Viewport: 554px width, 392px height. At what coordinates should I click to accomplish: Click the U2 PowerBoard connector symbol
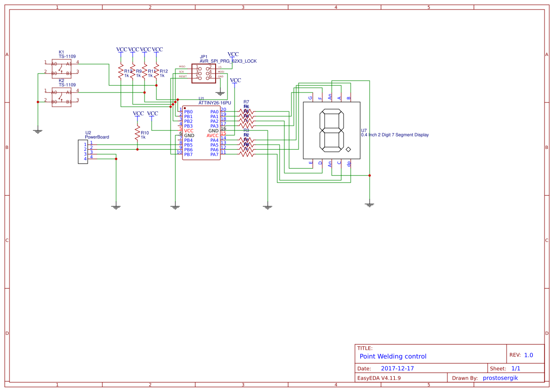(83, 152)
